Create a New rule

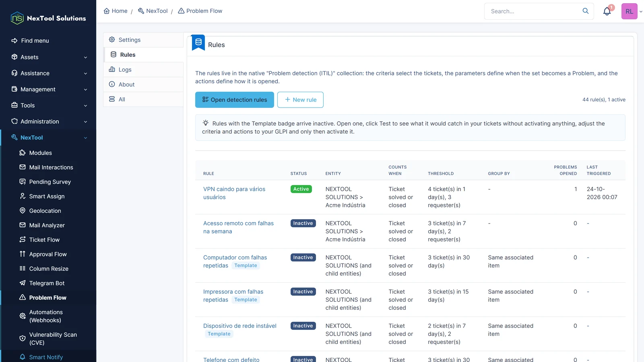point(300,100)
